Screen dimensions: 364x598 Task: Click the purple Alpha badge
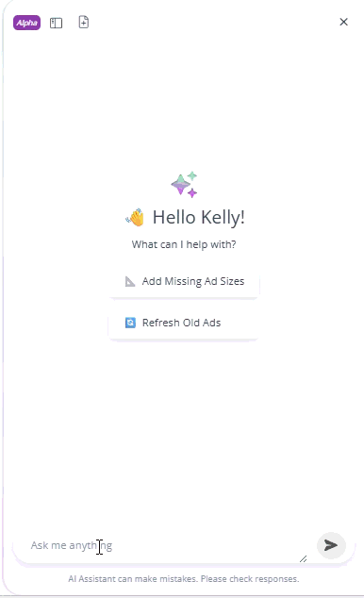26,23
